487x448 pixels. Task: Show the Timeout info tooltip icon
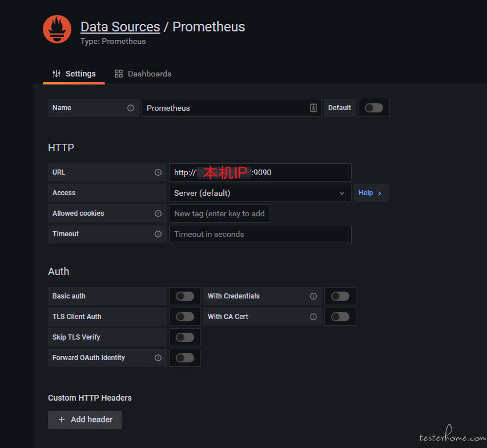(x=158, y=234)
